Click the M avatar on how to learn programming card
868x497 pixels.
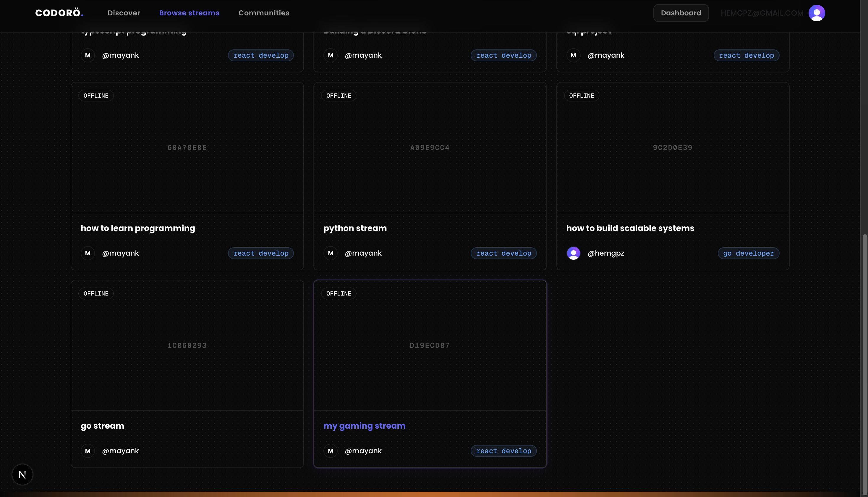[88, 253]
